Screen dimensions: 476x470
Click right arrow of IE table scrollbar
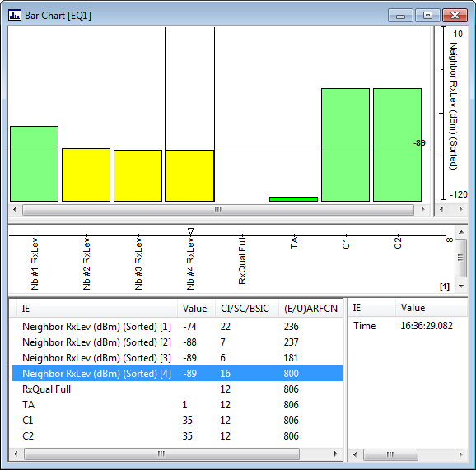(x=335, y=454)
